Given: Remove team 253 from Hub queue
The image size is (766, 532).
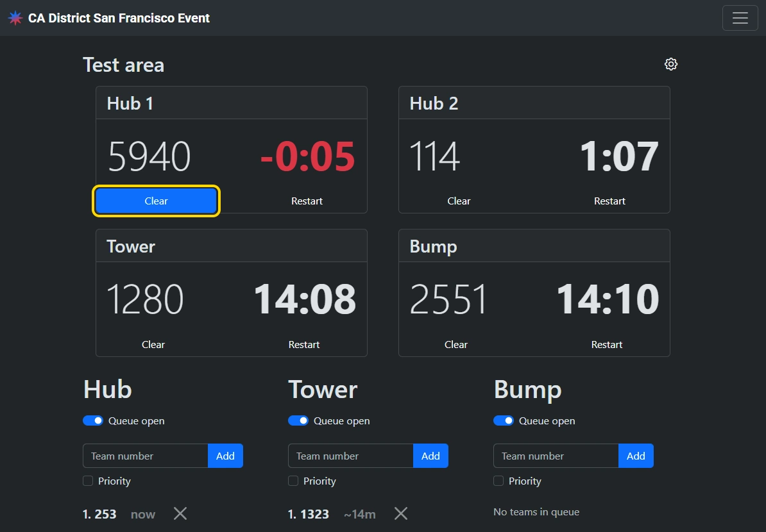Looking at the screenshot, I should point(180,513).
